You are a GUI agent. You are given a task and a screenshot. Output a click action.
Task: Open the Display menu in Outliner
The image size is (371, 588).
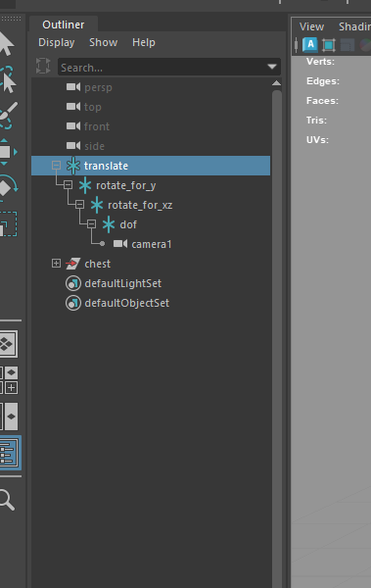click(x=56, y=42)
